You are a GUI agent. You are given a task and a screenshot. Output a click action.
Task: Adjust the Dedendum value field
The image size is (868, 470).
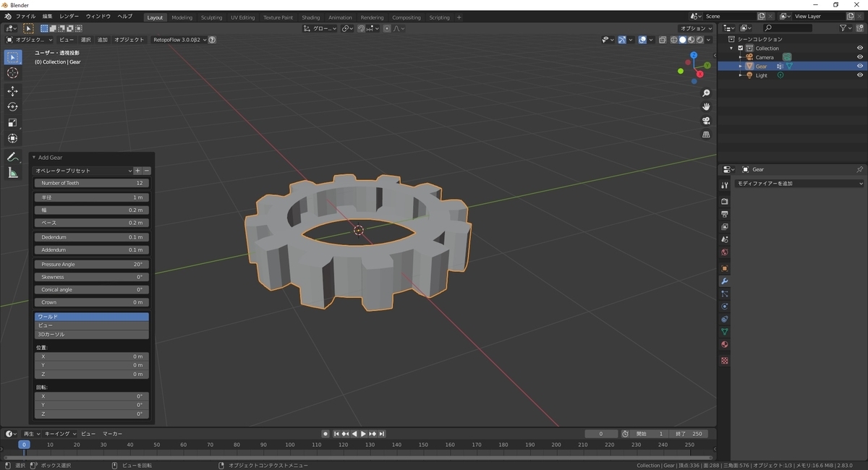92,237
